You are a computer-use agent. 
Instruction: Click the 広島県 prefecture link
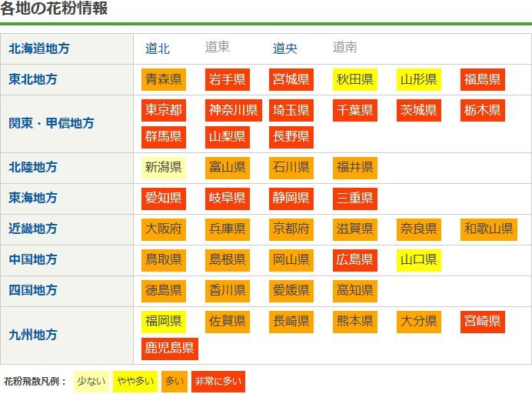355,259
